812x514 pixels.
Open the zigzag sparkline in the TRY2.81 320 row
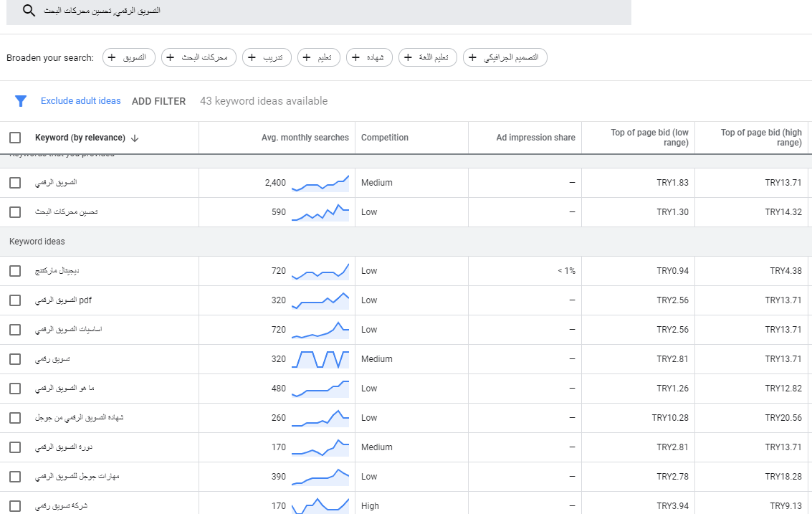[320, 359]
